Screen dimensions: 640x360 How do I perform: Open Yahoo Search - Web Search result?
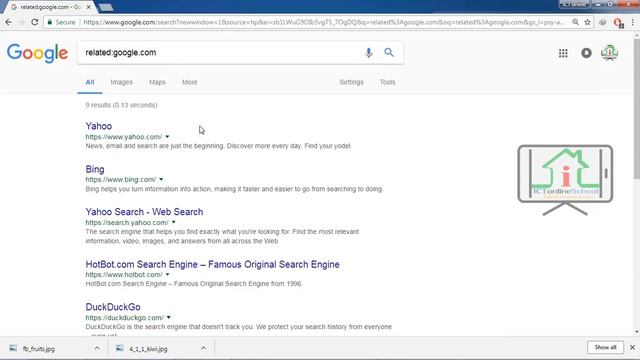(x=144, y=212)
